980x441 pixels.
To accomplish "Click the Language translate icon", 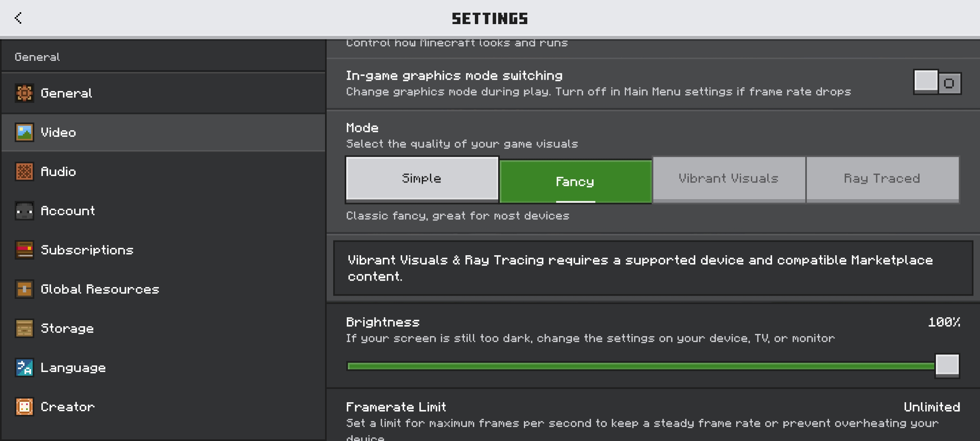I will 24,367.
